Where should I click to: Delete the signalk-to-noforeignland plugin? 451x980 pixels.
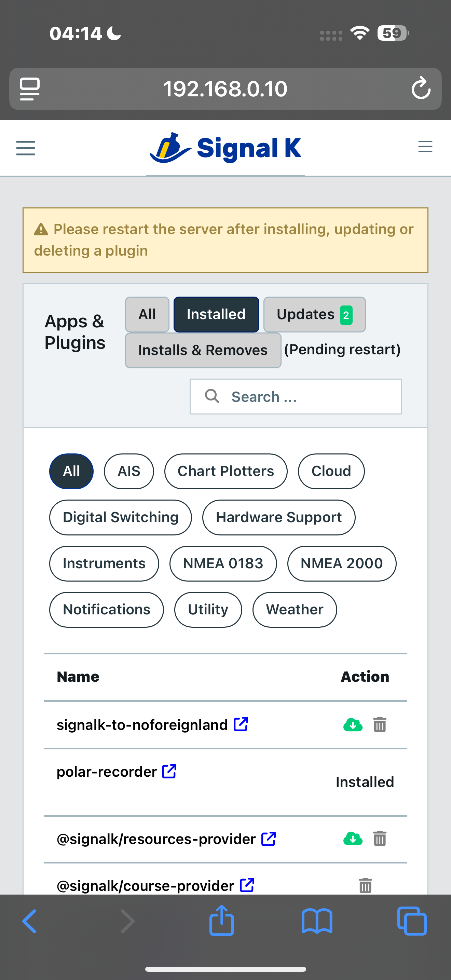pyautogui.click(x=380, y=725)
